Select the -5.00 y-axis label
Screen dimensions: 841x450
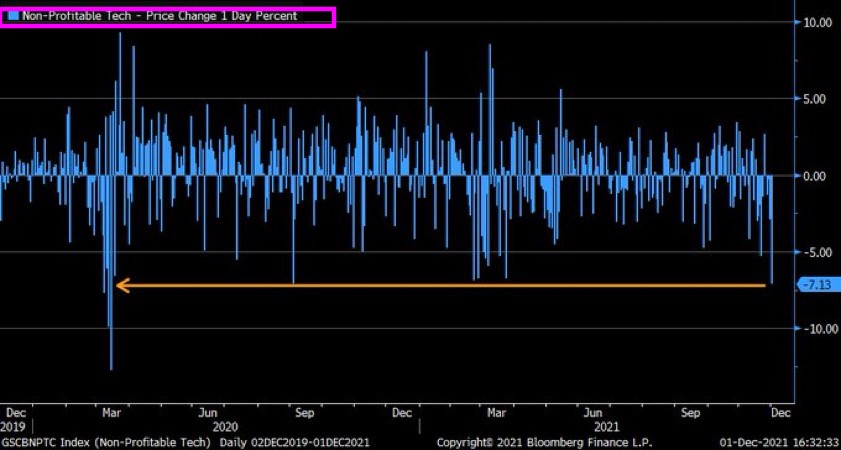coord(818,252)
